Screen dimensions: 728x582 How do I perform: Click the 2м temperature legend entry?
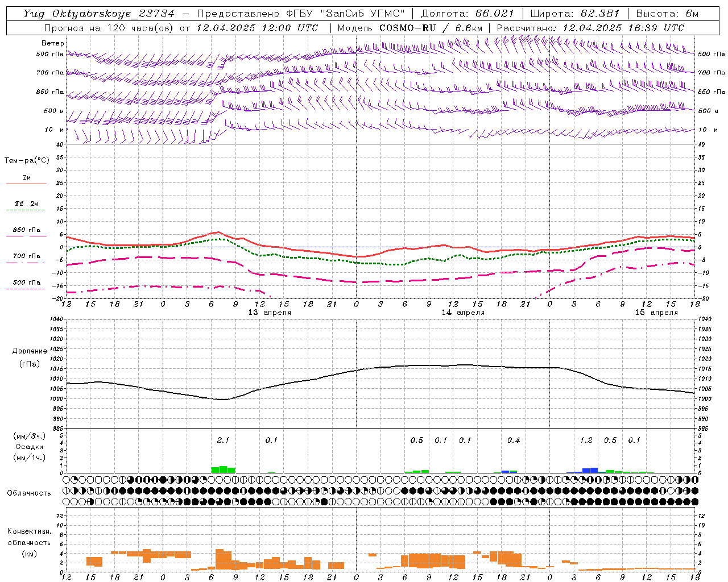point(27,180)
